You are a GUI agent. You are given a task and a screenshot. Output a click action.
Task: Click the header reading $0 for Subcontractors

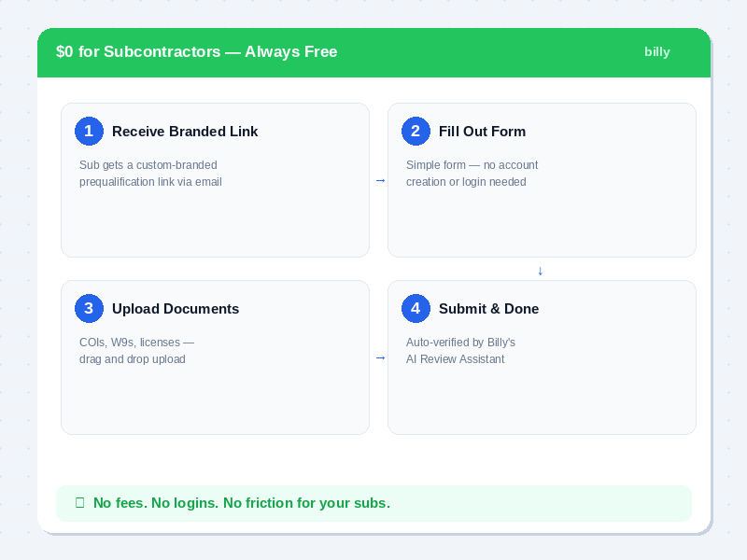197,52
